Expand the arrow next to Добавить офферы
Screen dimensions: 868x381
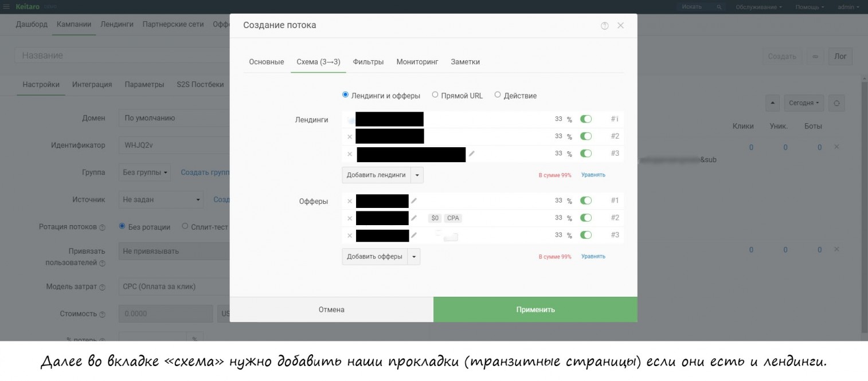(x=414, y=257)
